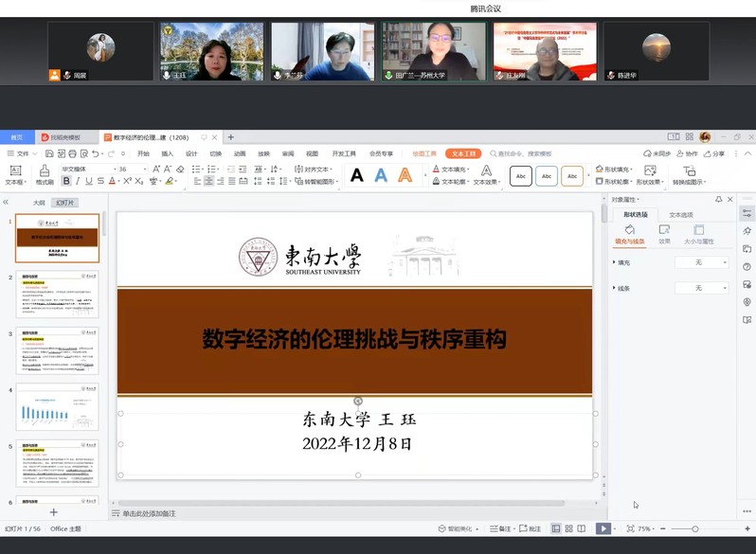Open the 插入 Insert ribbon tab
The image size is (756, 554).
[x=167, y=153]
